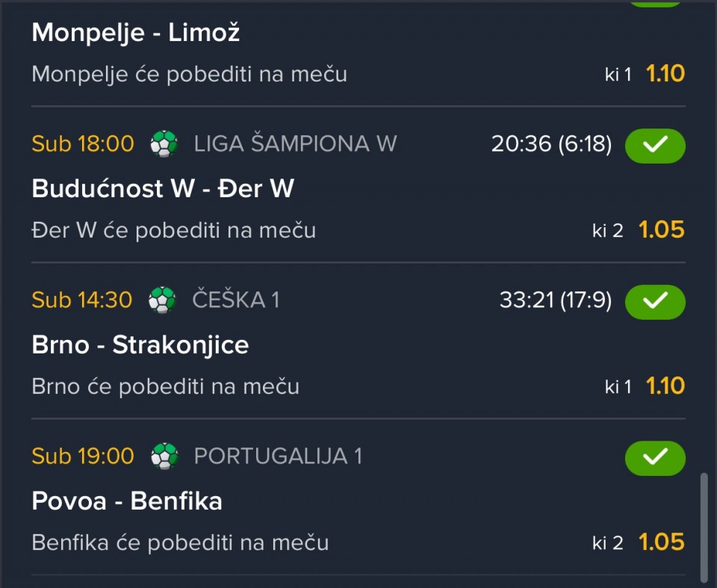Viewport: 717px width, 588px height.
Task: Click the Sub 14:30 match time
Action: (x=82, y=300)
